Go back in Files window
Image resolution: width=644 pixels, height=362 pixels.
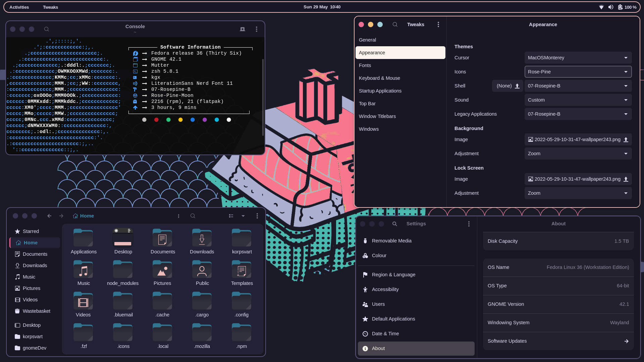tap(49, 216)
